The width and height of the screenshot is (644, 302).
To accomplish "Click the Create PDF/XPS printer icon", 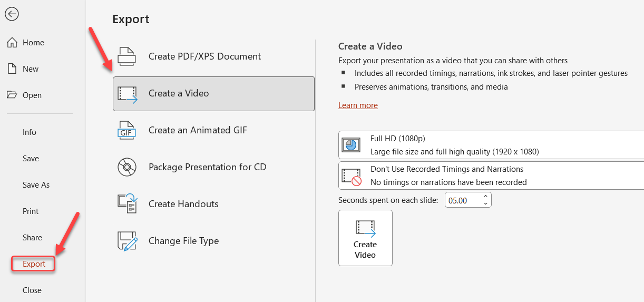I will [126, 56].
